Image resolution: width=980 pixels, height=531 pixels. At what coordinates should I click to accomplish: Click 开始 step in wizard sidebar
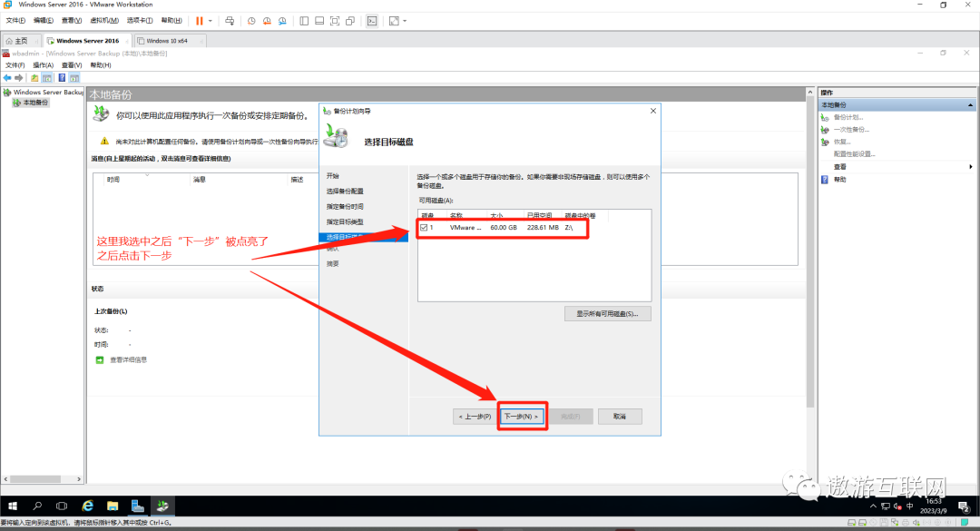(332, 176)
